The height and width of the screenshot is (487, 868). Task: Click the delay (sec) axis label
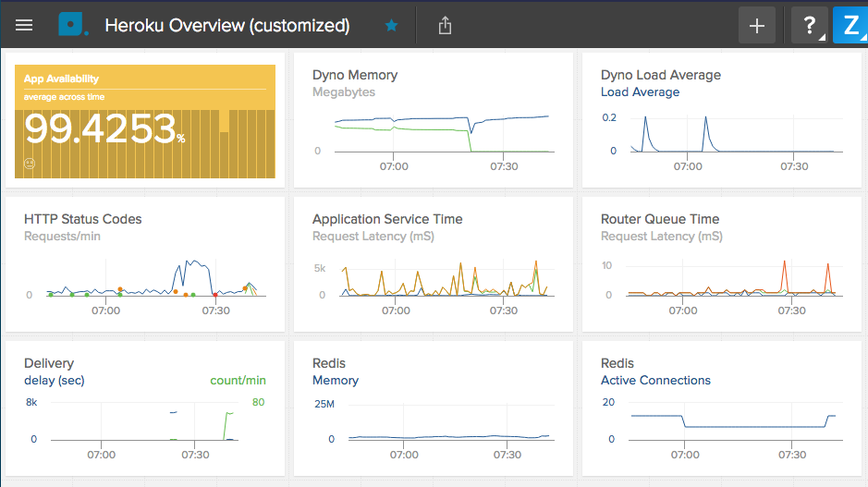coord(55,380)
